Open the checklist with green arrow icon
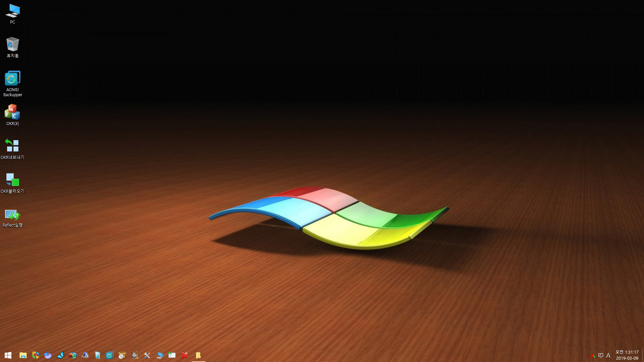This screenshot has height=362, width=644. (172, 355)
